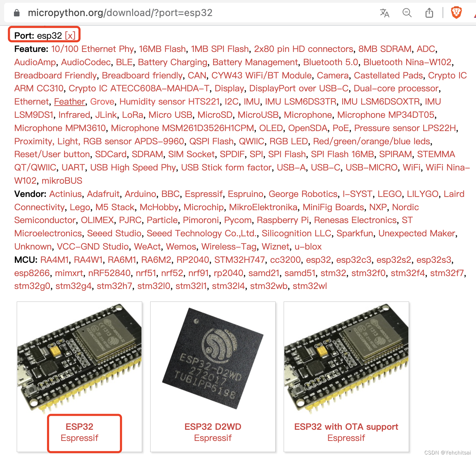Select the SPIRAM feature link
Image resolution: width=476 pixels, height=458 pixels.
[x=396, y=154]
